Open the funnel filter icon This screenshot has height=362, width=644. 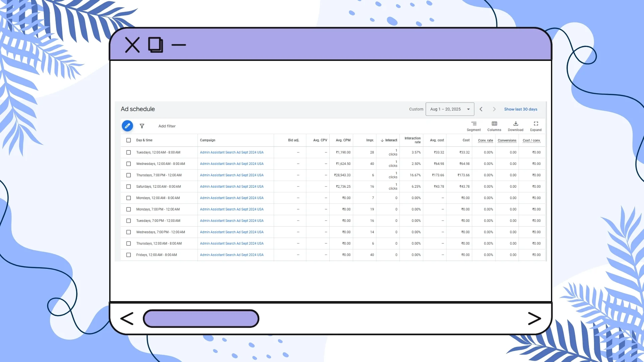click(142, 126)
